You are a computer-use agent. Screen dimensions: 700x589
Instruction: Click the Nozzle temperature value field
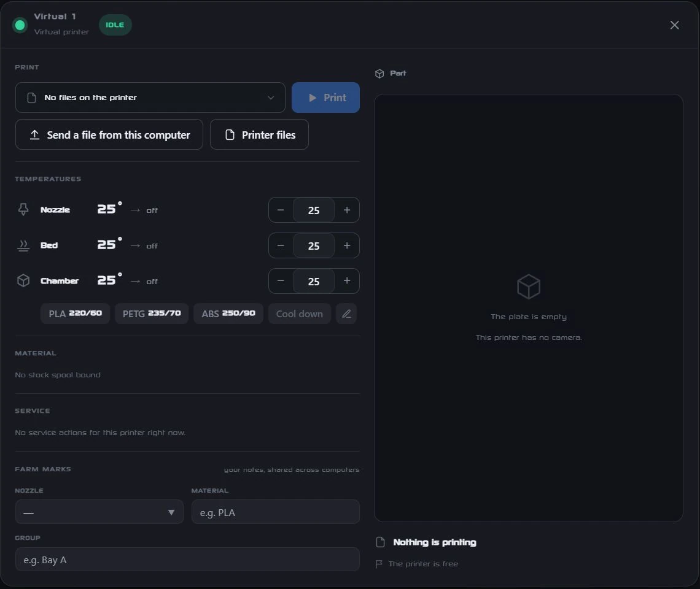[314, 210]
